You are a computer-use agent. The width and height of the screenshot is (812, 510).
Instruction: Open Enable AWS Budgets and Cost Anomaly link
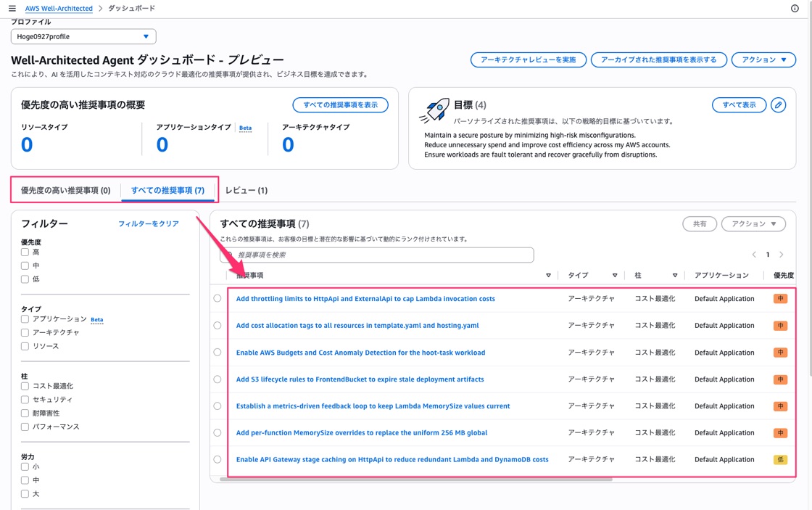(360, 353)
